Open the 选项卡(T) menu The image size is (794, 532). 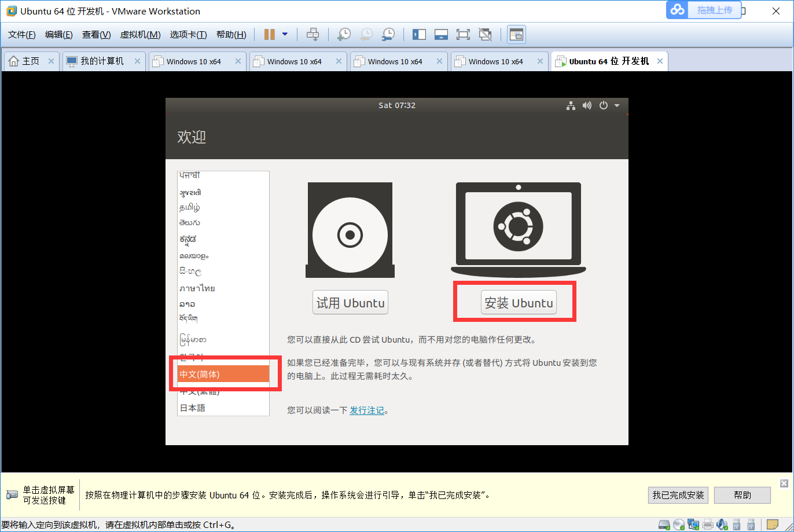pyautogui.click(x=188, y=35)
